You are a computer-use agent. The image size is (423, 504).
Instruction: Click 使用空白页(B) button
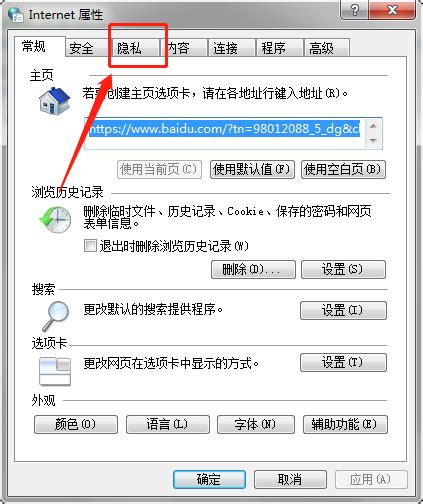click(x=343, y=170)
